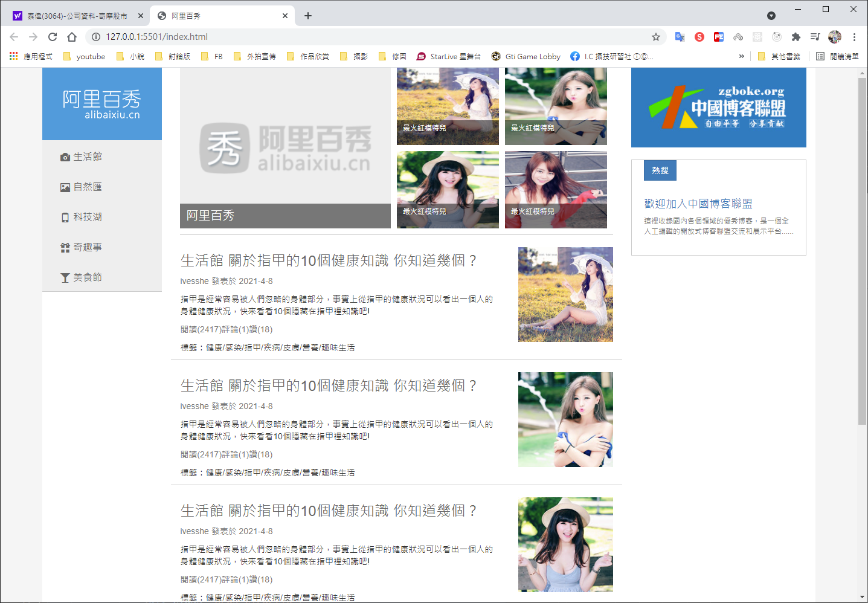The height and width of the screenshot is (603, 868).
Task: Open 討論版 bookmark folder
Action: click(173, 56)
